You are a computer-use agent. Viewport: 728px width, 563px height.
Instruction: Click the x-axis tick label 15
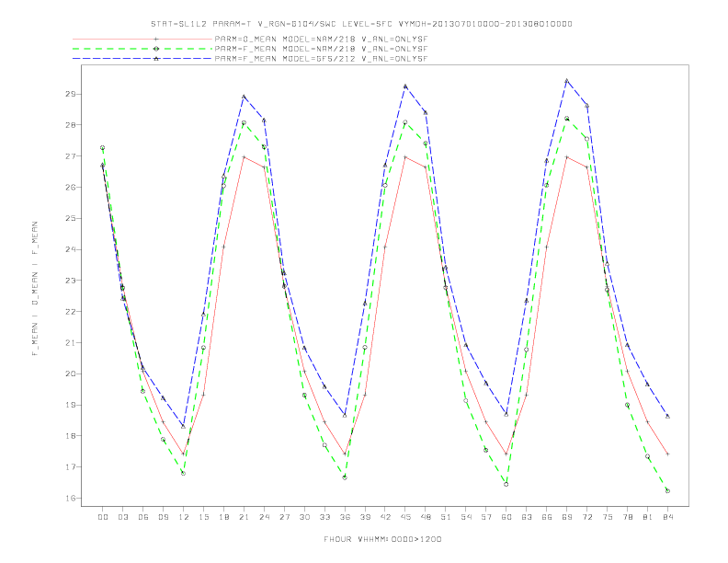203,517
